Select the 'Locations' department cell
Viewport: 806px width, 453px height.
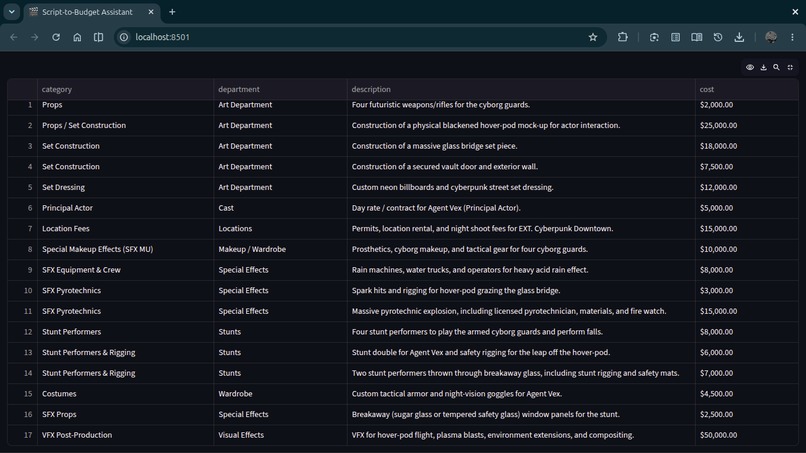(280, 228)
